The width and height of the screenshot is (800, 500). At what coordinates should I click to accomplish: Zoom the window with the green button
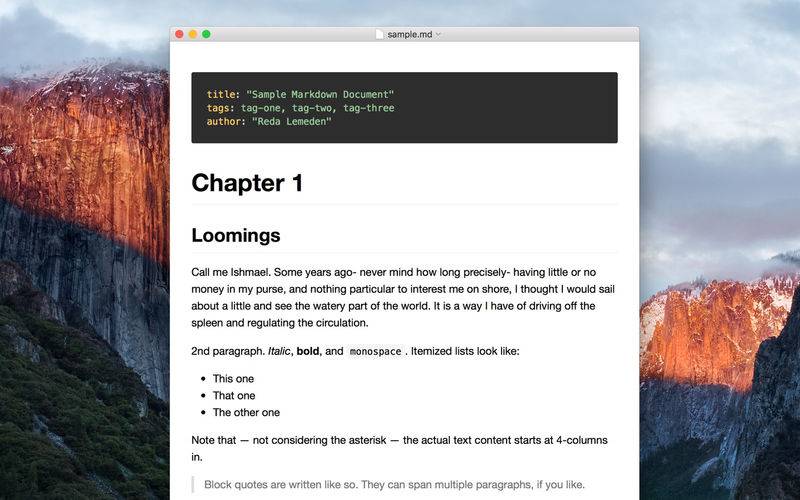(206, 34)
